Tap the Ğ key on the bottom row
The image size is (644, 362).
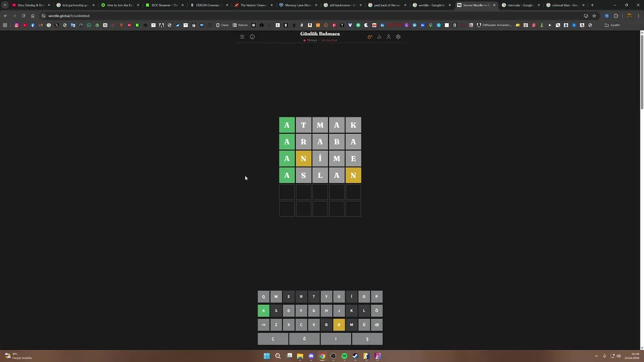[x=304, y=339]
